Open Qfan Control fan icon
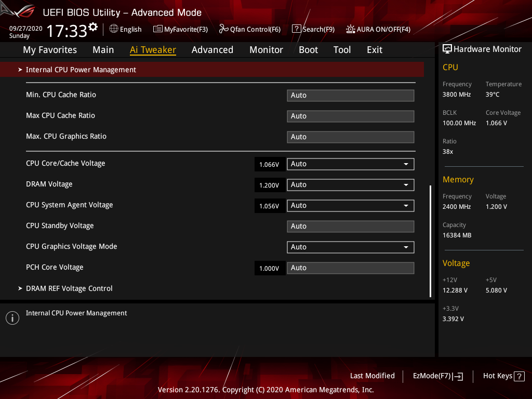 [x=223, y=29]
